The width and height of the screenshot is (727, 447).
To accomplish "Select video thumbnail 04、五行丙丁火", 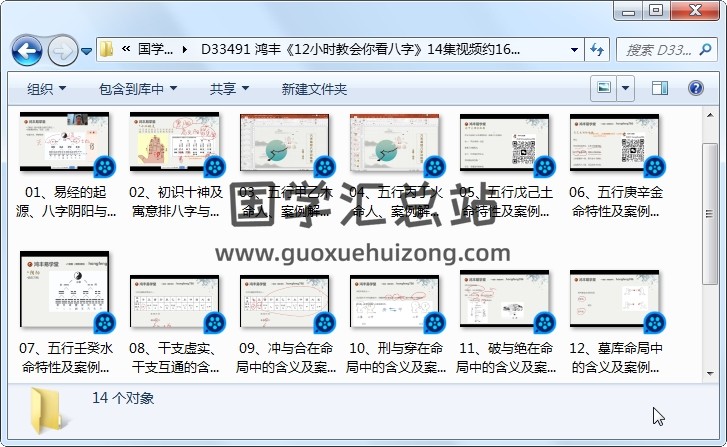I will 395,142.
